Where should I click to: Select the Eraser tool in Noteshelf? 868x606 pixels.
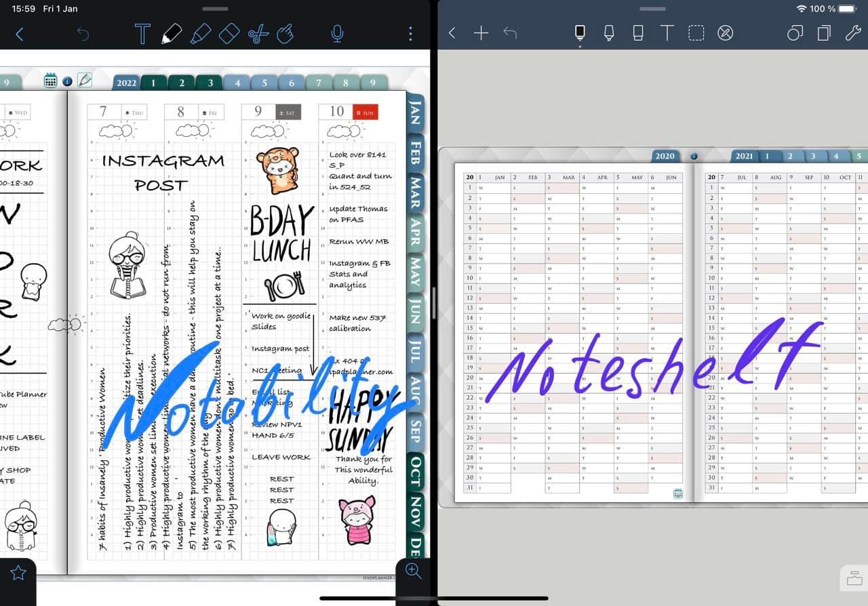click(x=638, y=33)
